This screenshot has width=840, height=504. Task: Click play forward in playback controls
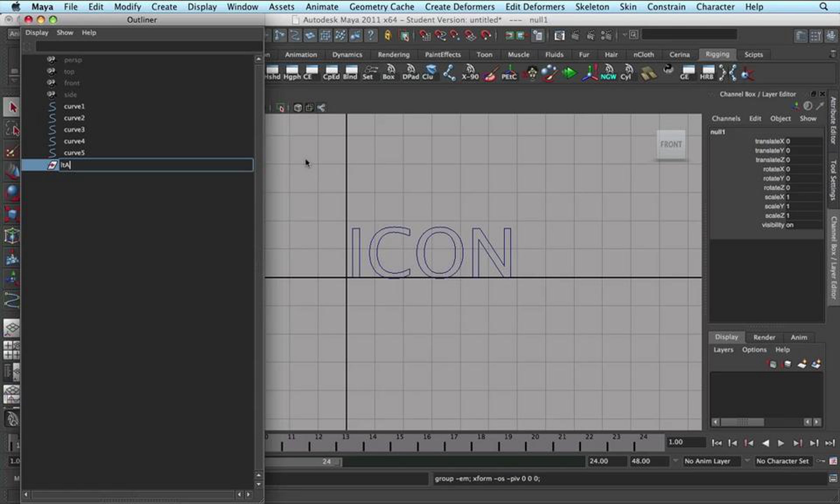780,443
